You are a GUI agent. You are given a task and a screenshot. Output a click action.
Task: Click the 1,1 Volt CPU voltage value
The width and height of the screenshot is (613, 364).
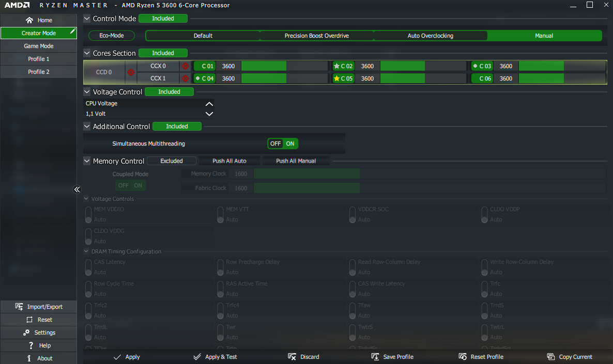(96, 114)
